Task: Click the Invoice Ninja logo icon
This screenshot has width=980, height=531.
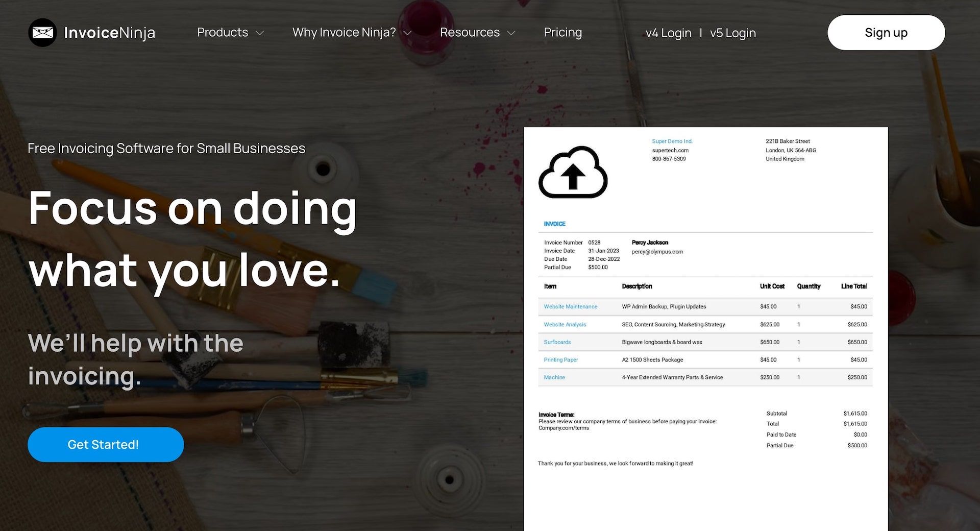Action: click(x=42, y=33)
